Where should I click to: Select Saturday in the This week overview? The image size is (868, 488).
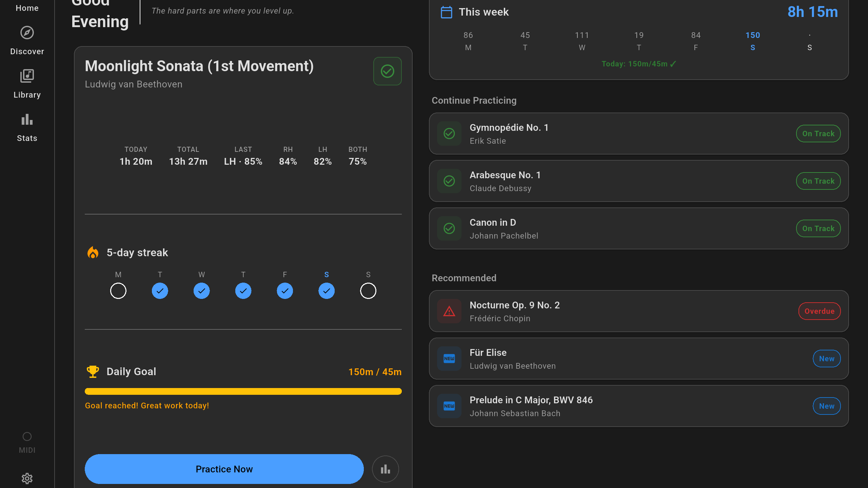coord(752,41)
